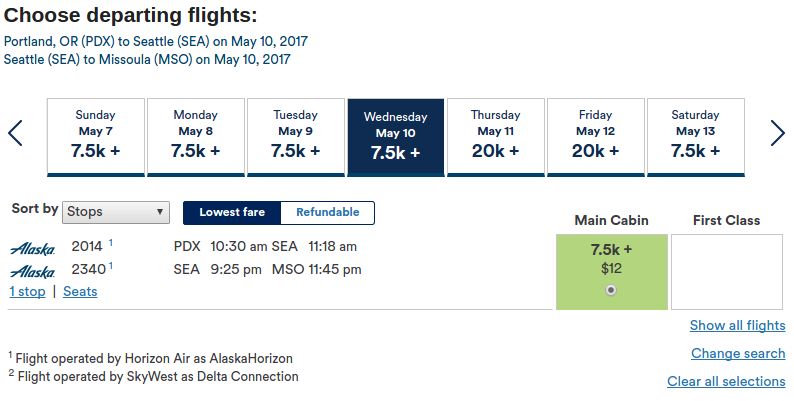
Task: Click the selected Wednesday May 10 tab
Action: (395, 136)
